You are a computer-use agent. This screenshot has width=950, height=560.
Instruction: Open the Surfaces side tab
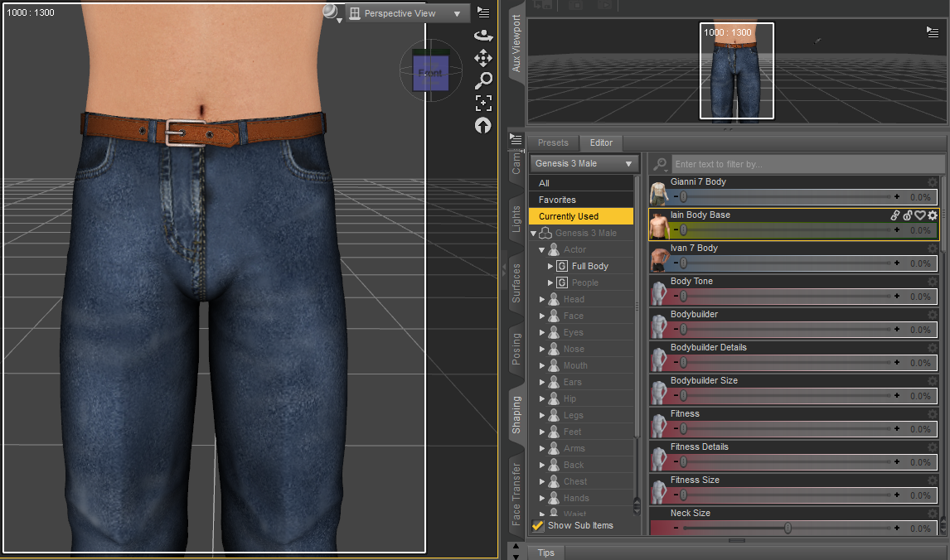(x=516, y=283)
